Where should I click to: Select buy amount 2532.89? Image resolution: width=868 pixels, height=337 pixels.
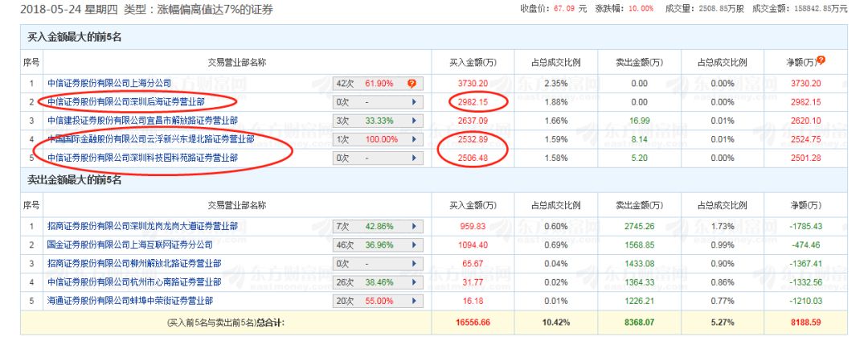[473, 139]
